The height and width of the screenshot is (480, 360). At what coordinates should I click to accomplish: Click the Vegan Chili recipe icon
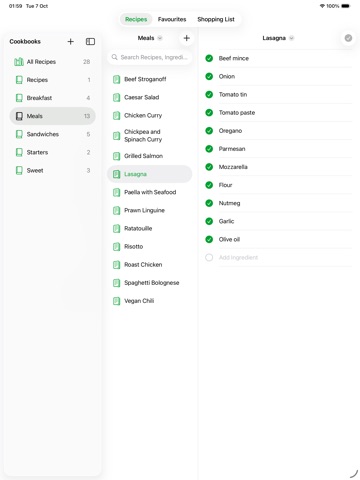116,301
